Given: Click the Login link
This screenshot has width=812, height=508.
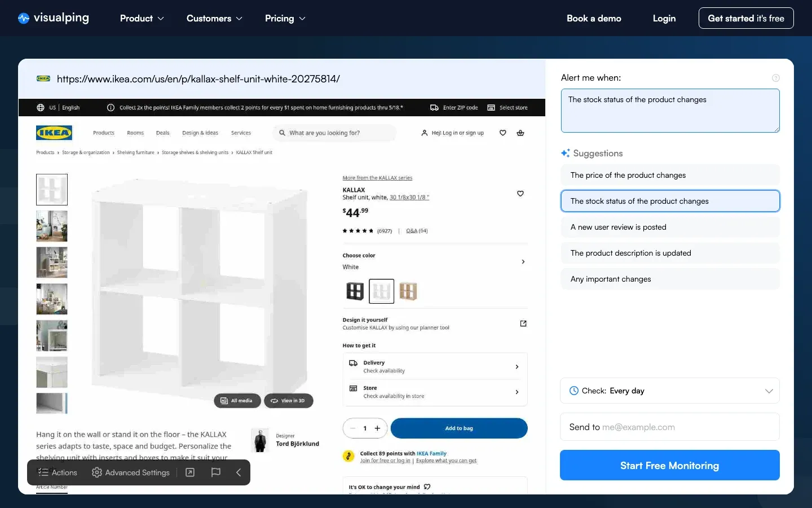Looking at the screenshot, I should pos(664,19).
